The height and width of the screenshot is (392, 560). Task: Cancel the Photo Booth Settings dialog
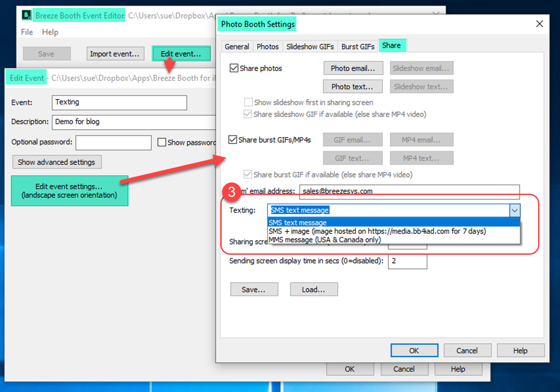click(467, 350)
